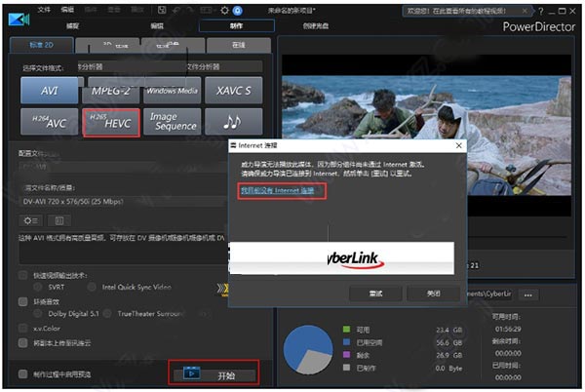Image resolution: width=585 pixels, height=392 pixels.
Task: Open the profile settings gear-list icon
Action: tap(31, 220)
